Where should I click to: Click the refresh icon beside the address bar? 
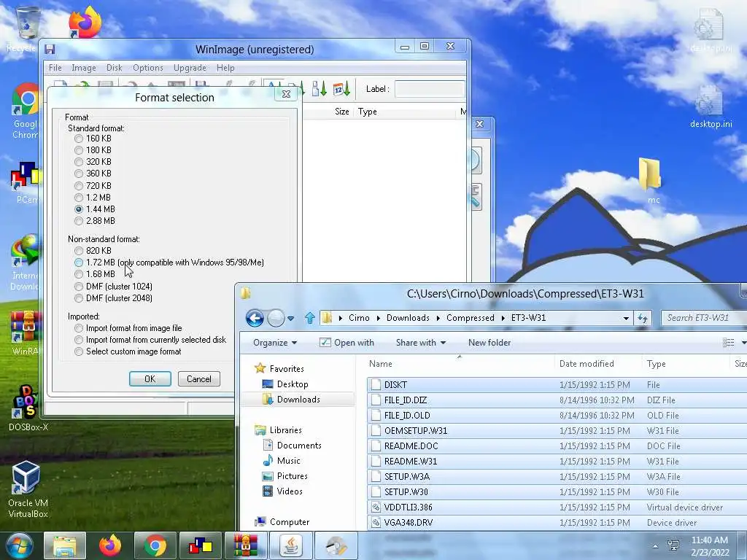(x=643, y=318)
